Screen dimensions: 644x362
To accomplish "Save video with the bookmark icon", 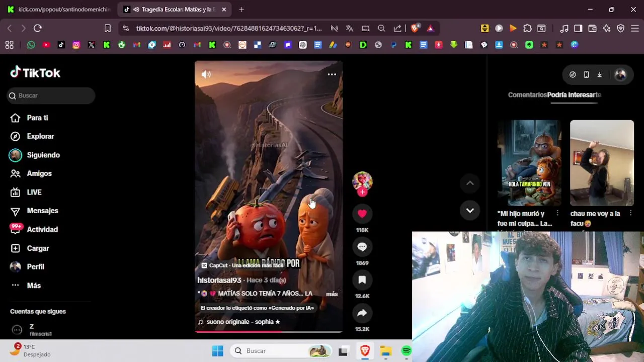I will click(x=362, y=280).
